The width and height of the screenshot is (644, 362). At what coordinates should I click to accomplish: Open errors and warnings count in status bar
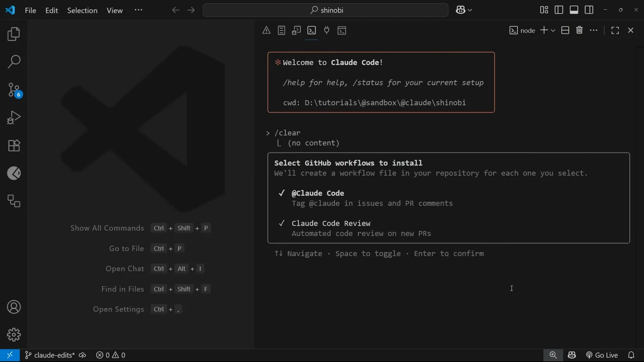pyautogui.click(x=111, y=355)
